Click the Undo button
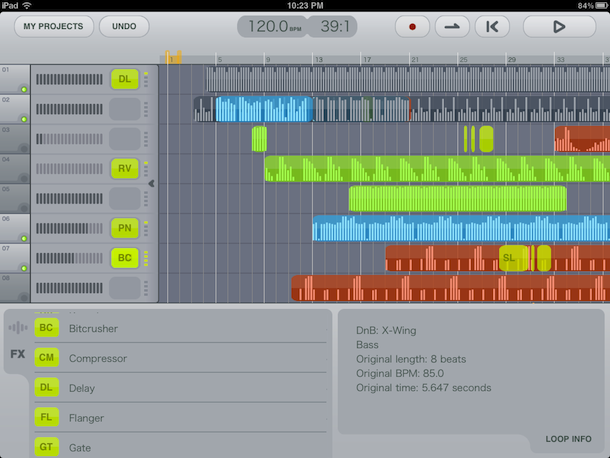Viewport: 610px width, 458px height. tap(124, 27)
